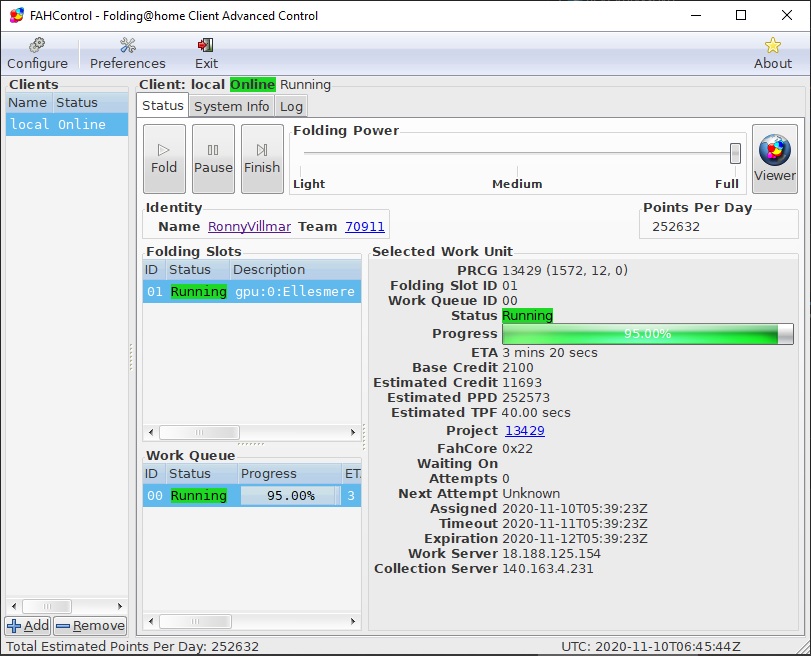
Task: Click Folding Slots Status column header
Action: [197, 270]
